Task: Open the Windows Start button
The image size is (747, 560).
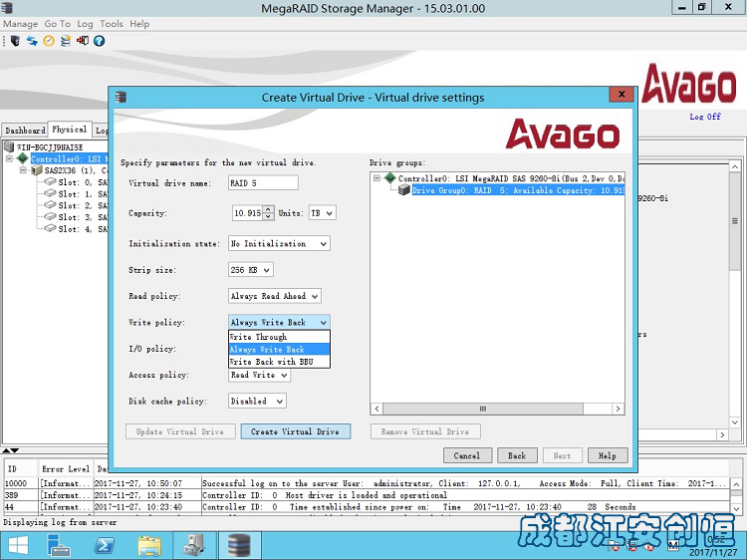Action: click(18, 545)
